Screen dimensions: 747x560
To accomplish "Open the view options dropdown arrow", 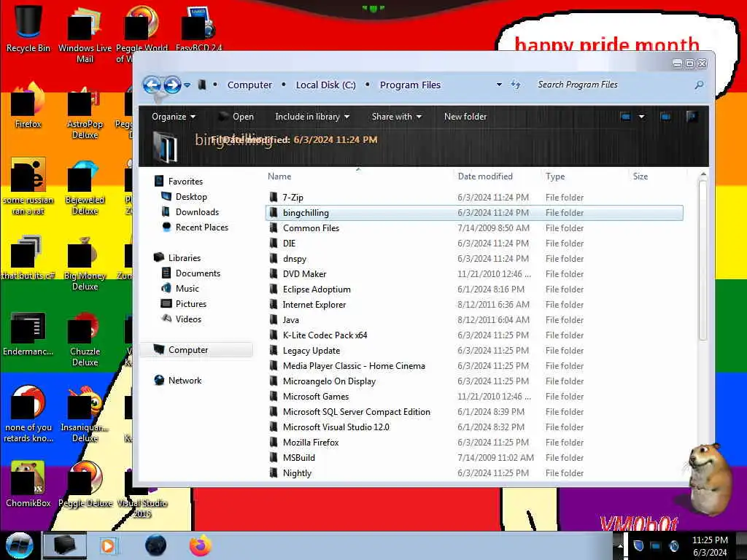I will click(642, 117).
